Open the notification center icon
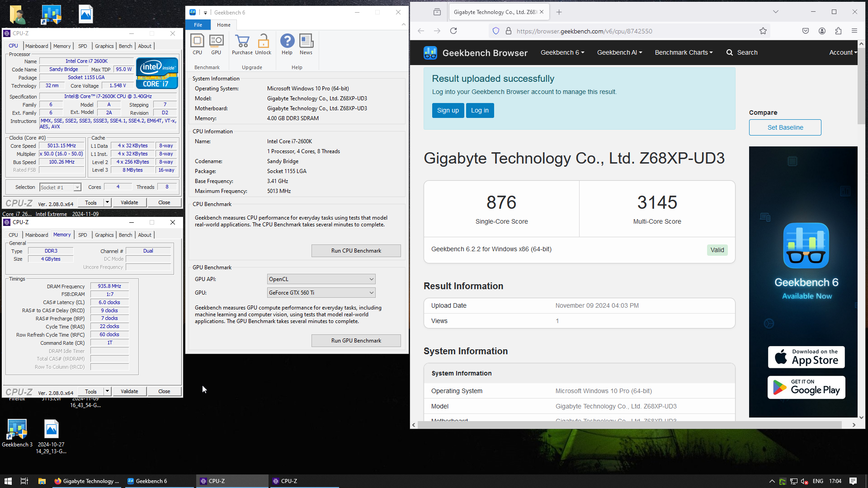This screenshot has width=868, height=488. click(x=853, y=481)
